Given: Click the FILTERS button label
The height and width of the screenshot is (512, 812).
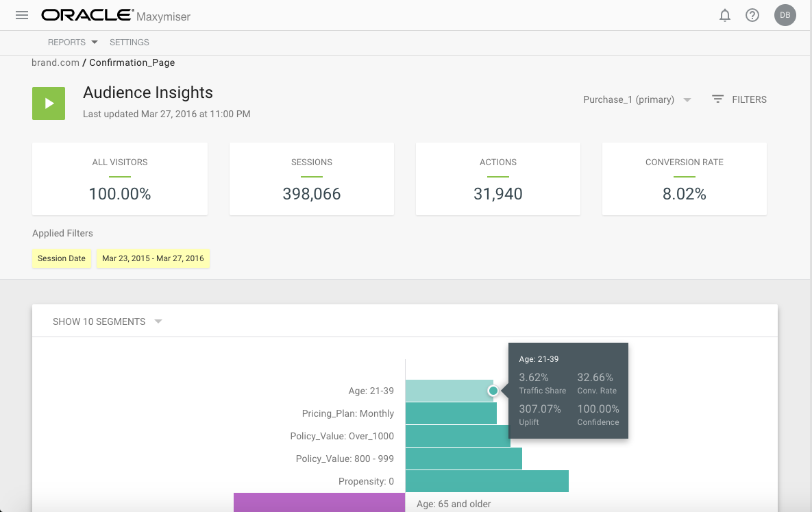Looking at the screenshot, I should coord(749,99).
